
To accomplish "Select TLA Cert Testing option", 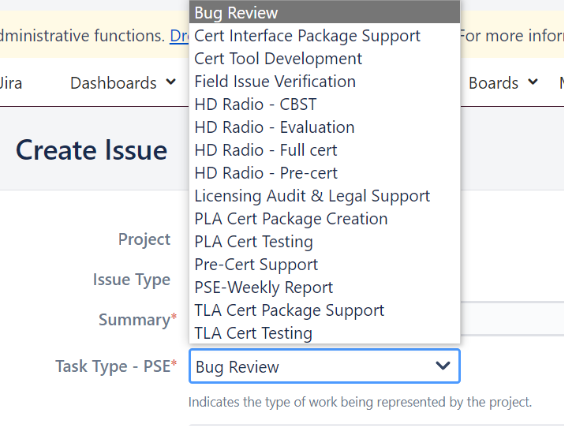I will 324,333.
